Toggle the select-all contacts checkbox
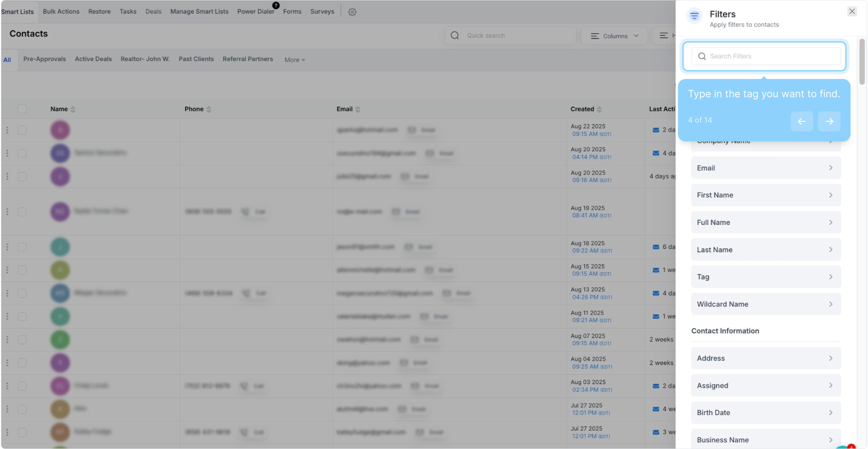This screenshot has width=868, height=449. click(22, 109)
